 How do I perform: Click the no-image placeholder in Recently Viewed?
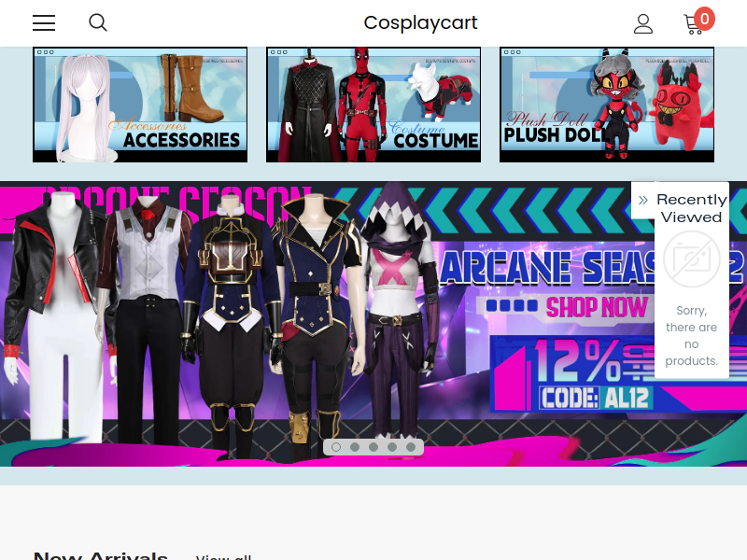click(692, 259)
